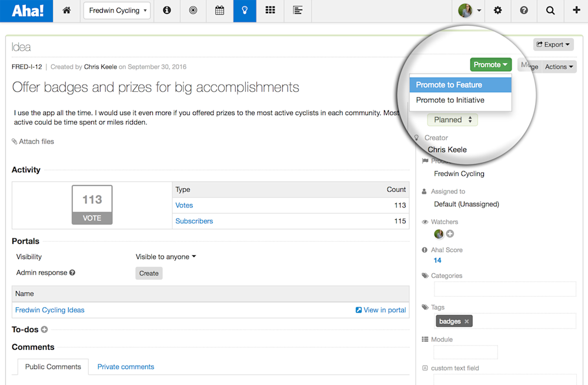Click the search magnifier icon
Viewport: 588px width, 385px height.
point(550,11)
